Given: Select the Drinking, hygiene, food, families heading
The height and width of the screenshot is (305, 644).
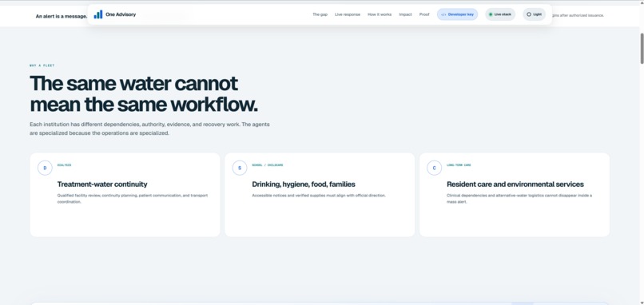Looking at the screenshot, I should click(304, 184).
